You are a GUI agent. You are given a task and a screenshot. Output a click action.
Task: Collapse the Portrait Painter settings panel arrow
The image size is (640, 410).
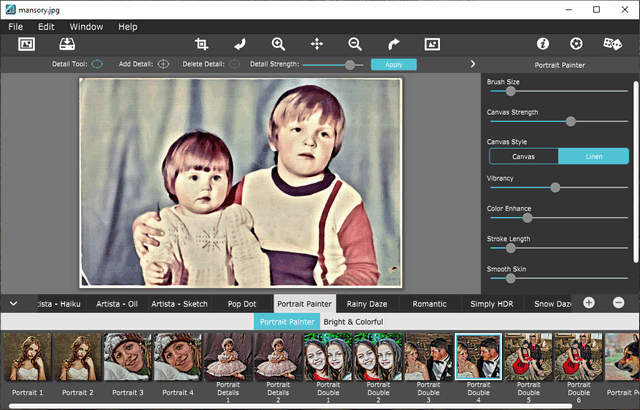coord(472,64)
